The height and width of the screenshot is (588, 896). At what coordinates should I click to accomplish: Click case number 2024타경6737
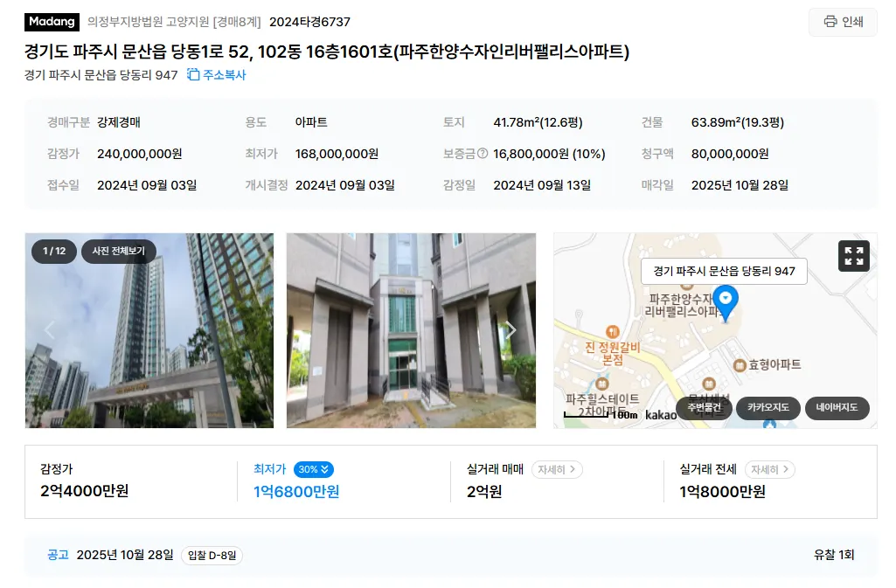[x=309, y=22]
